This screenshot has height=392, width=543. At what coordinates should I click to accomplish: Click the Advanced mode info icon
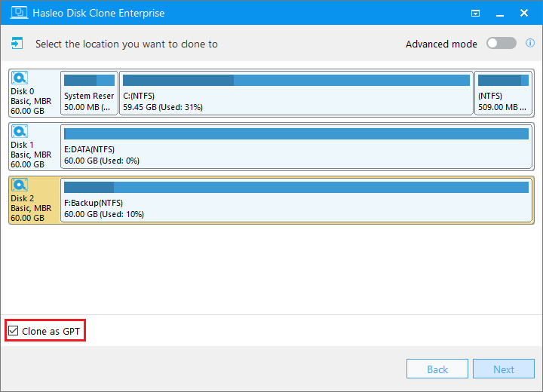(530, 43)
